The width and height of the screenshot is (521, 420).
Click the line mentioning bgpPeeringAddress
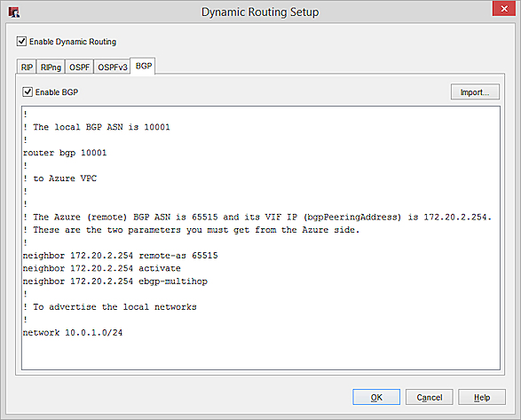click(257, 218)
